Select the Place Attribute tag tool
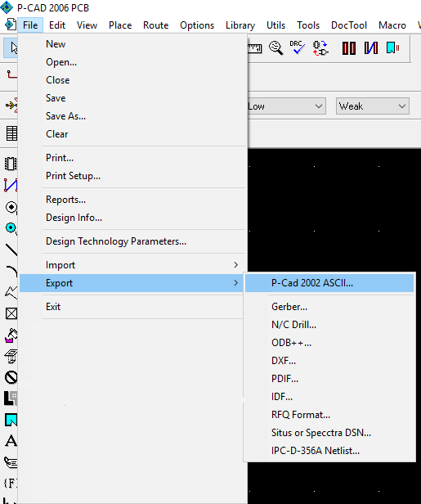This screenshot has height=504, width=421. tap(11, 462)
